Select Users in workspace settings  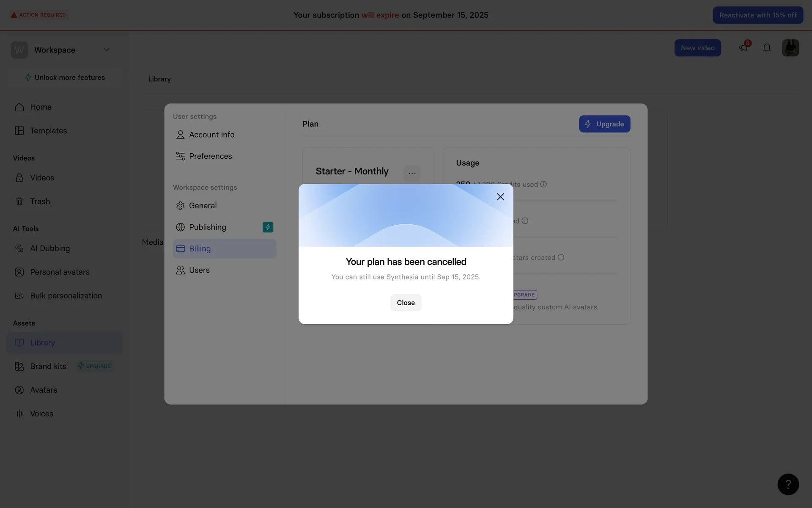pos(225,271)
